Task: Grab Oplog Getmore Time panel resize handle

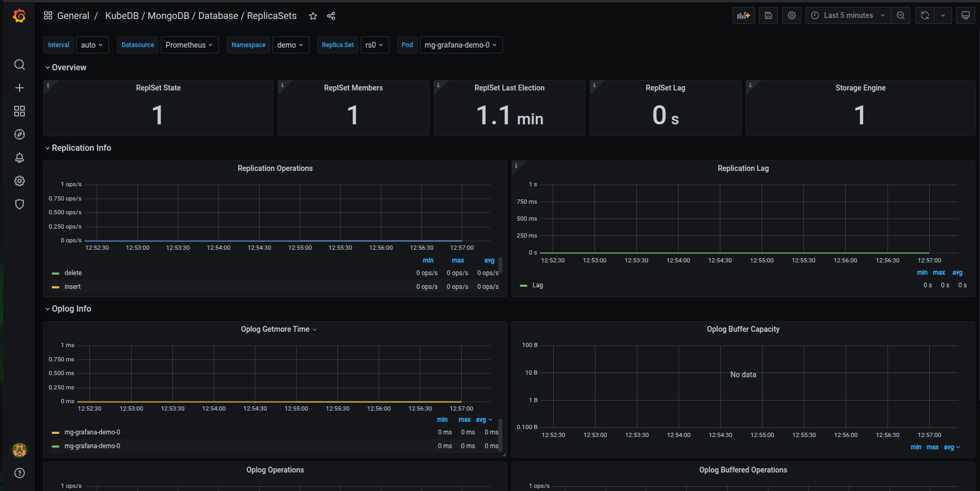Action: [504, 454]
